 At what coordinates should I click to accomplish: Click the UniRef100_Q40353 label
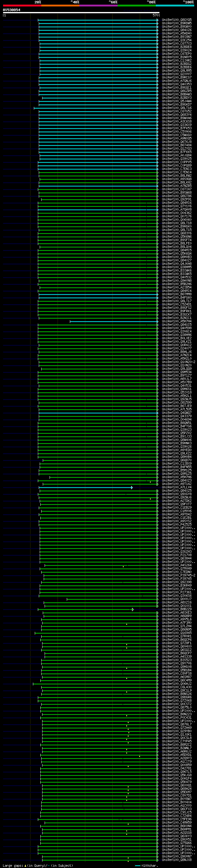(176, 84)
